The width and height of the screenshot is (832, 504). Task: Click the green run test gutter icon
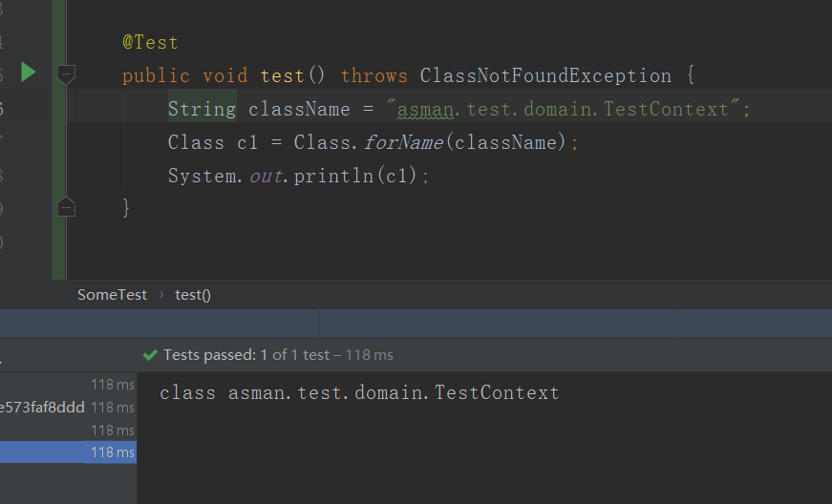coord(28,72)
